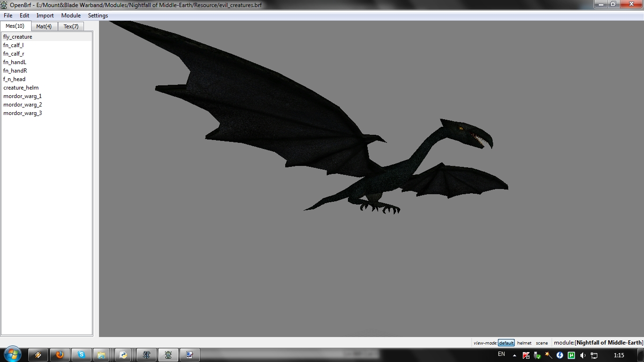The height and width of the screenshot is (362, 644).
Task: Open the Module menu
Action: (71, 16)
